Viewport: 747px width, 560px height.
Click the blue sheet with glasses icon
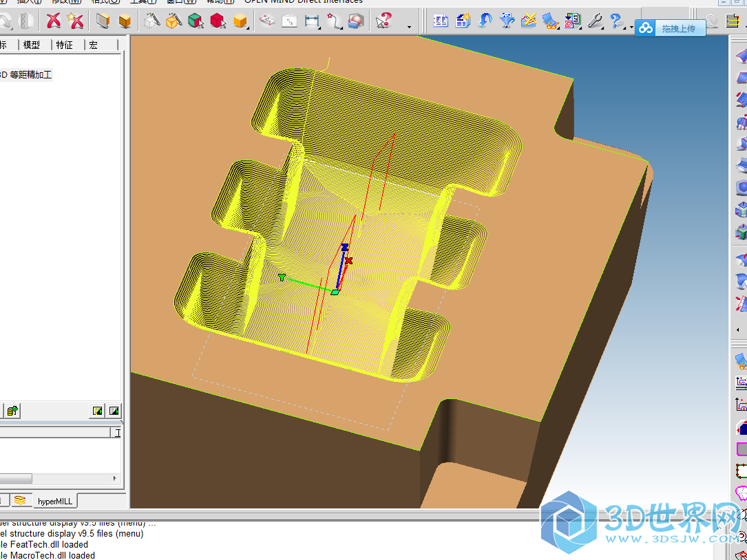(x=551, y=21)
